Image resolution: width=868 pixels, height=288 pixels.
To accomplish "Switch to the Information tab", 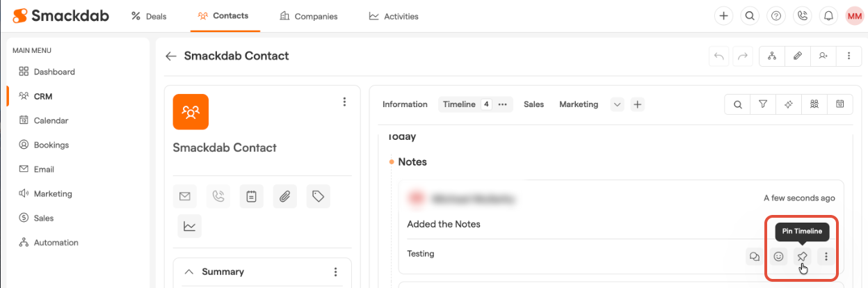I will [x=405, y=104].
